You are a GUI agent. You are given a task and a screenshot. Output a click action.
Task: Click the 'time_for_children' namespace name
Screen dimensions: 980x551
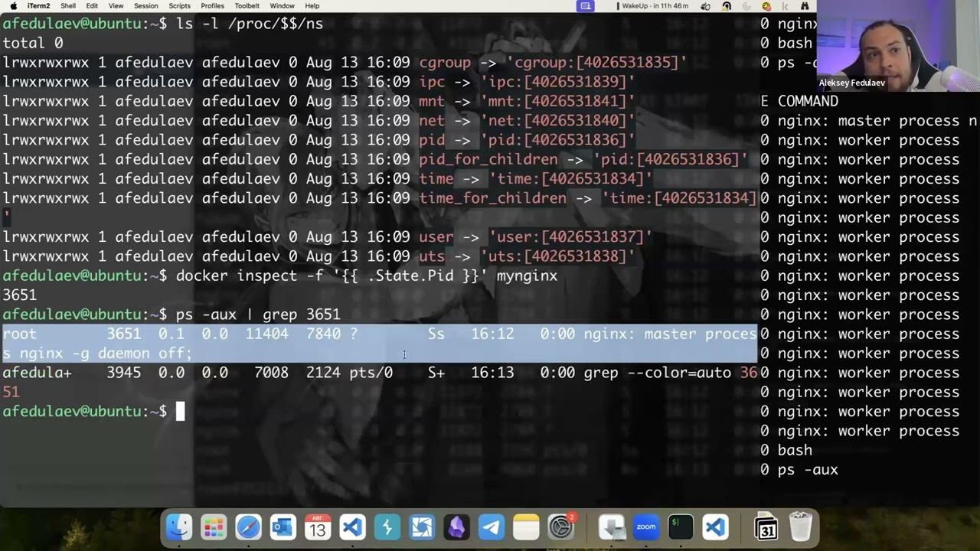pyautogui.click(x=492, y=198)
